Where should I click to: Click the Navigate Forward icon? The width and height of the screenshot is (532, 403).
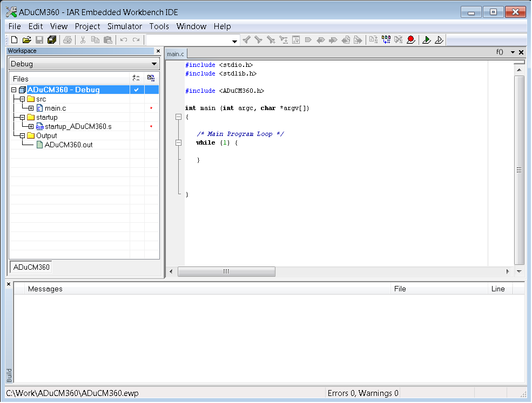tap(358, 40)
